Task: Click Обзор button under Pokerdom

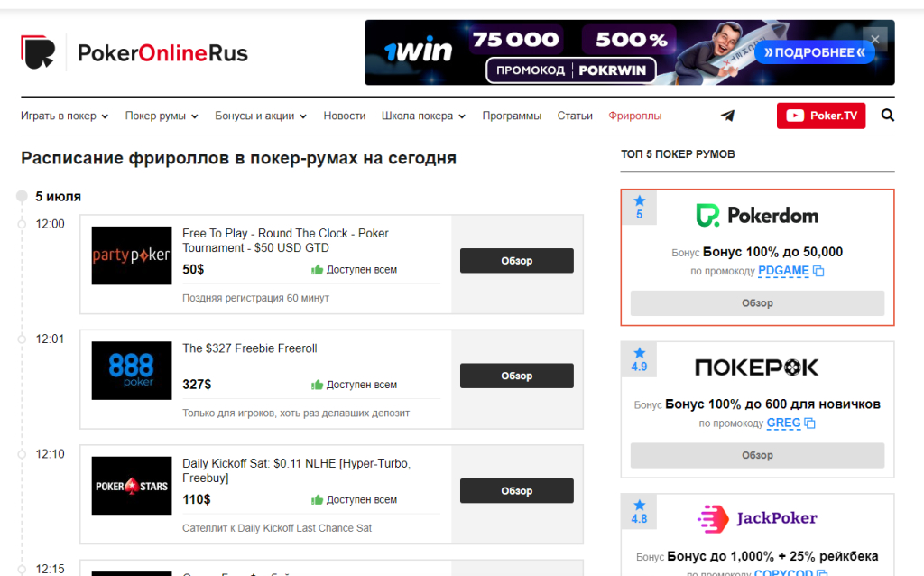Action: coord(757,303)
